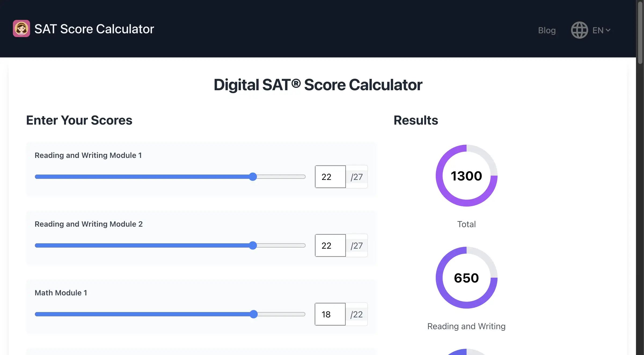Click the Math Module 1 slider handle
The image size is (644, 355).
pyautogui.click(x=254, y=314)
